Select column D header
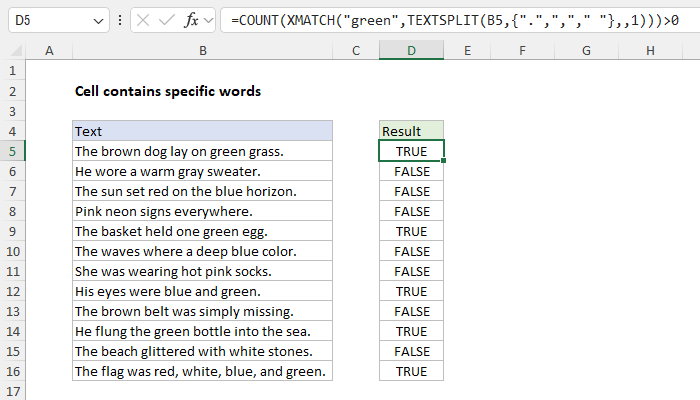 point(411,50)
